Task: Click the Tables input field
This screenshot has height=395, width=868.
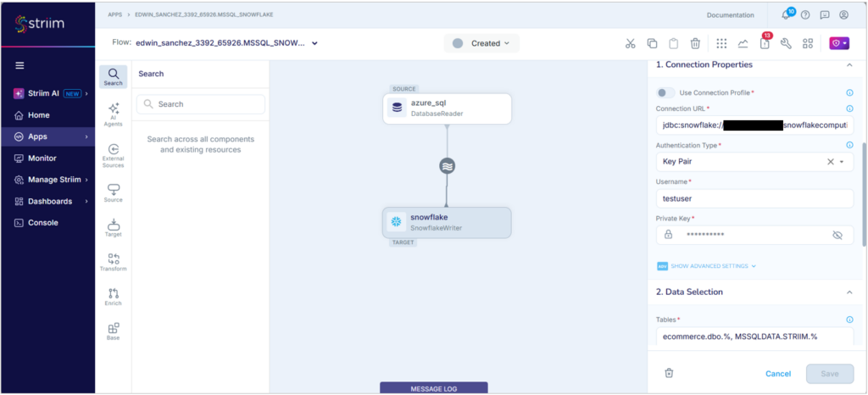Action: tap(754, 336)
